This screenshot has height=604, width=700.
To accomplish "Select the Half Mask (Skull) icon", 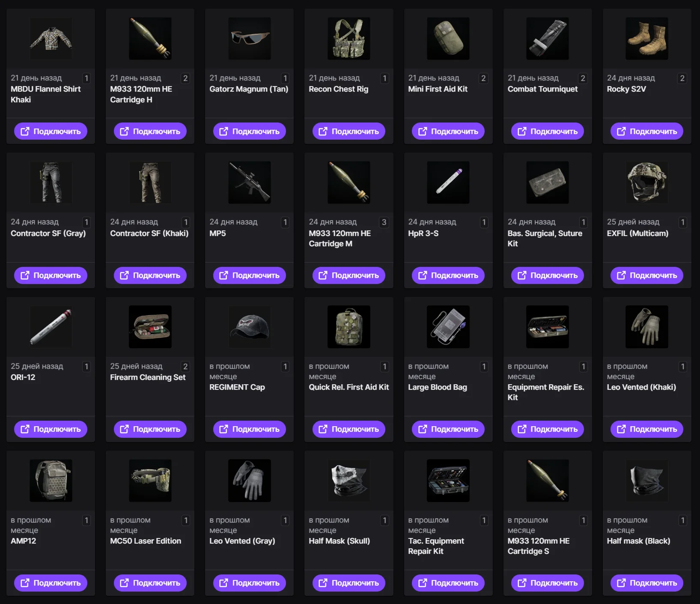I will click(349, 481).
